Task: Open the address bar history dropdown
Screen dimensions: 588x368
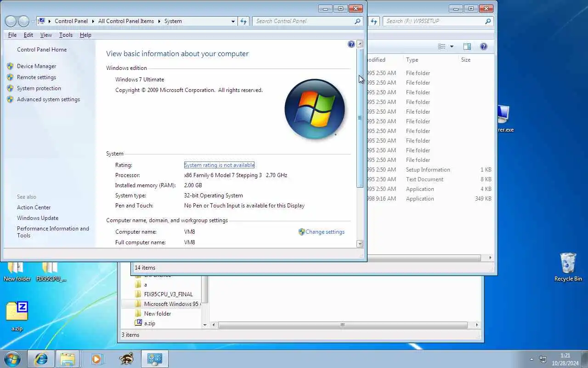Action: [233, 21]
